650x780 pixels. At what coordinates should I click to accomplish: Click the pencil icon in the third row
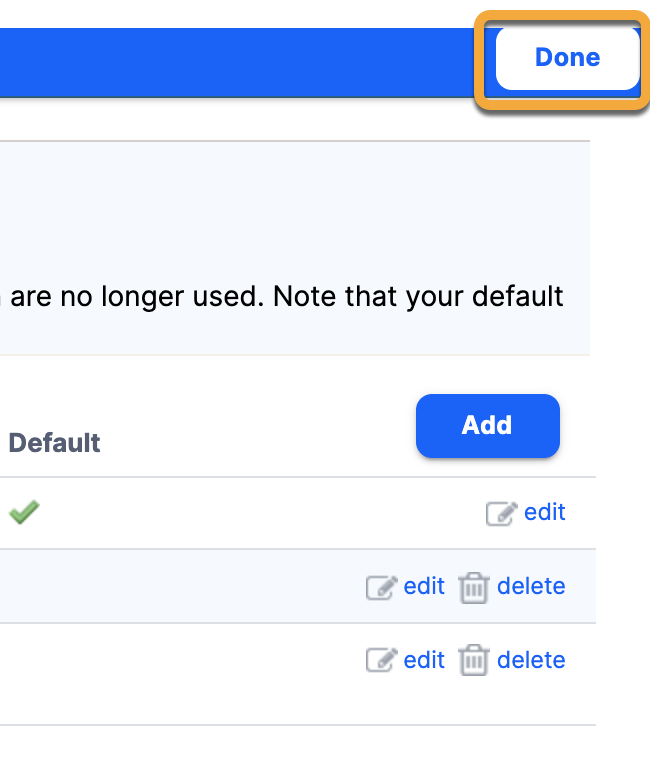380,661
